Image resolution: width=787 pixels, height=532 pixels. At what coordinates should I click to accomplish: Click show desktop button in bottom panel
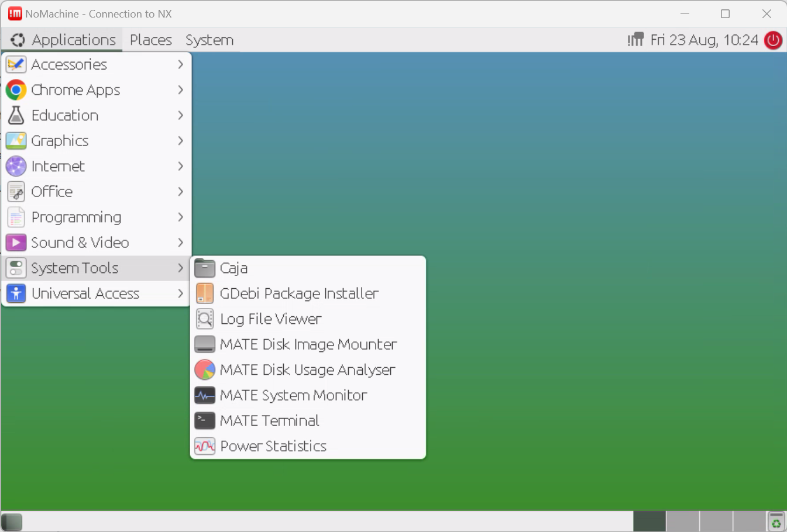[12, 522]
